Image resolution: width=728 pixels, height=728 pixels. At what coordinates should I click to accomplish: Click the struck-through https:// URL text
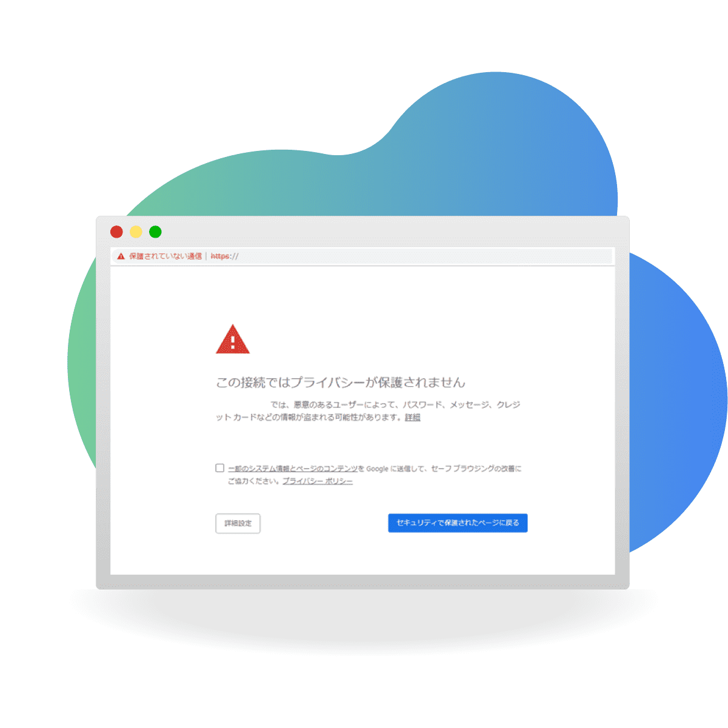[224, 256]
